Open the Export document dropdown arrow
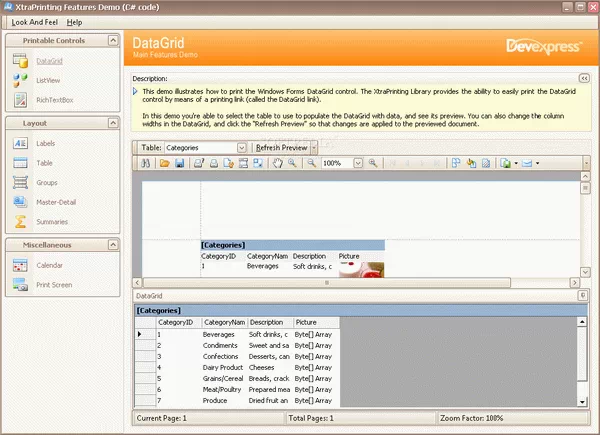 pyautogui.click(x=516, y=163)
